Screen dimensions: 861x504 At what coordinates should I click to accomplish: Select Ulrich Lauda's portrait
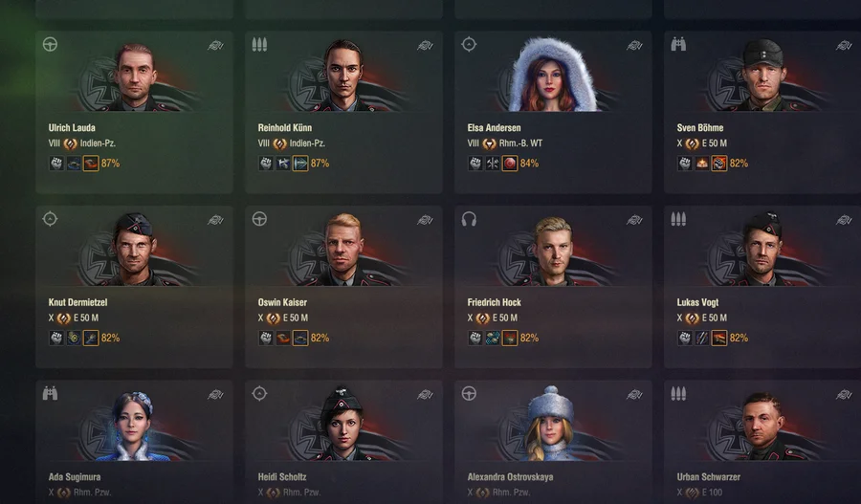135,77
